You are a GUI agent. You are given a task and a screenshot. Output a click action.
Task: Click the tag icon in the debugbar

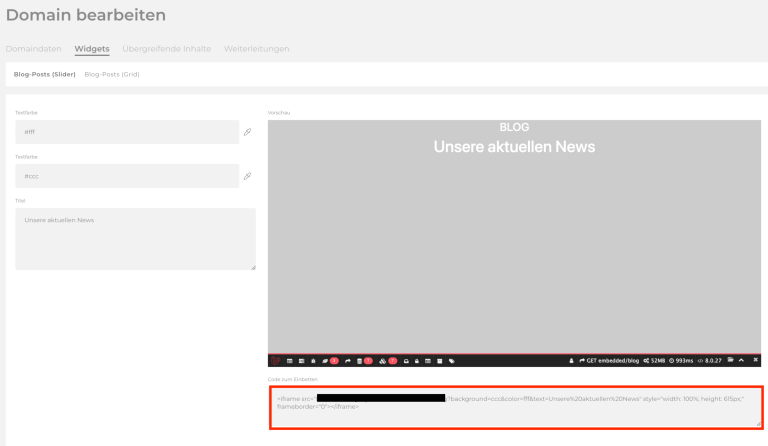[x=452, y=360]
